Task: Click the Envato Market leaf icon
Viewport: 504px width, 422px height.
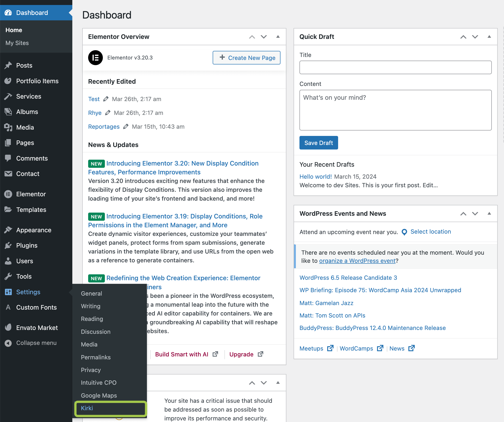Action: pyautogui.click(x=8, y=327)
